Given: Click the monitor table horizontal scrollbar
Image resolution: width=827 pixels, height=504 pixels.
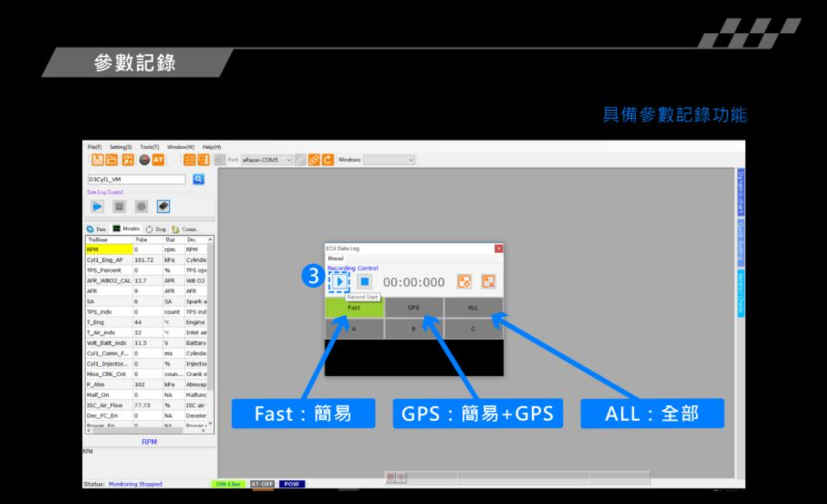Looking at the screenshot, I should (146, 431).
